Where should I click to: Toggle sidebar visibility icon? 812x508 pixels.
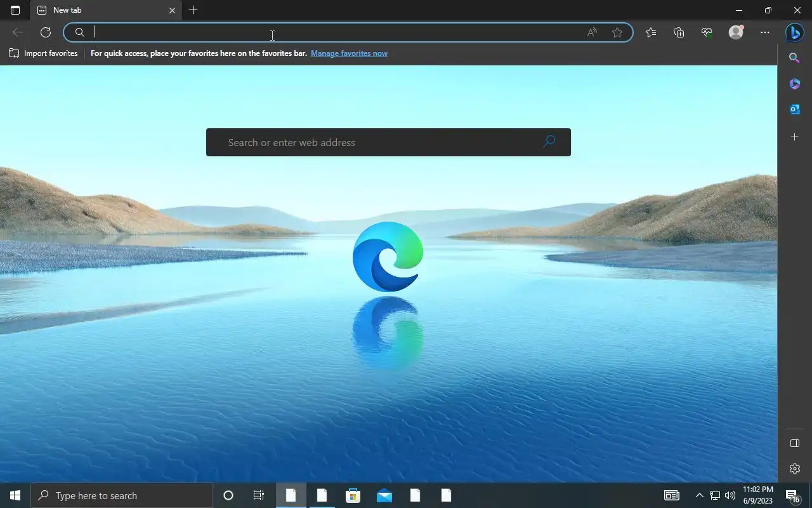[x=794, y=443]
